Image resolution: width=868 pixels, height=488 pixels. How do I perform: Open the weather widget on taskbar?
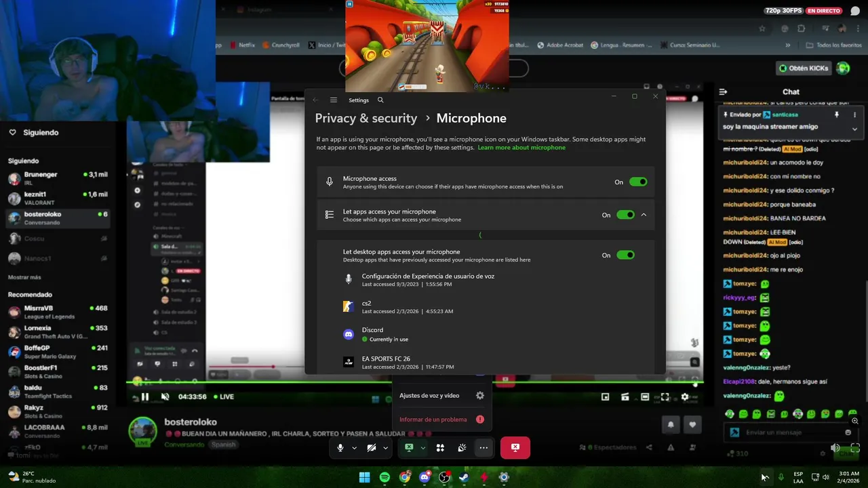32,477
